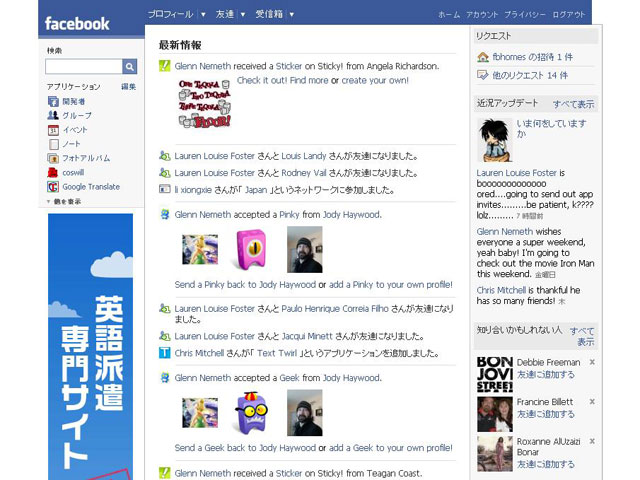
Task: Click create your own! sticker link
Action: 375,80
